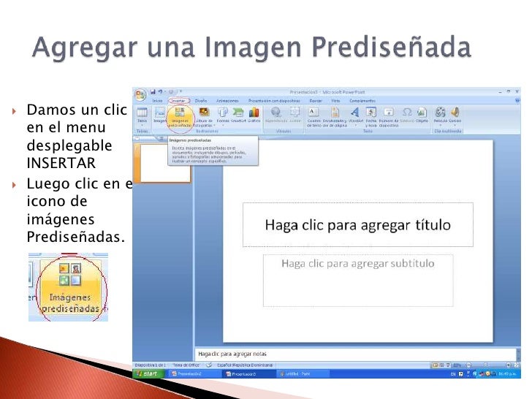Customize the Quick Access Toolbar dropdown
Screen dimensions: 532x399
tap(180, 91)
